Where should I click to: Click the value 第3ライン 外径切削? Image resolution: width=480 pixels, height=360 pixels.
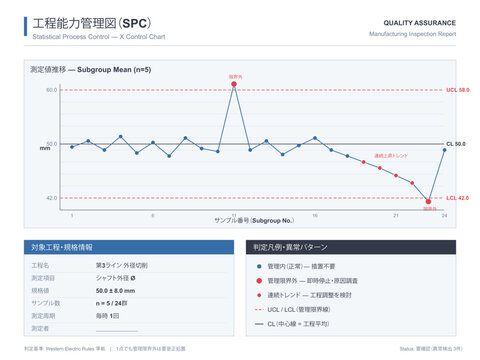coord(122,265)
